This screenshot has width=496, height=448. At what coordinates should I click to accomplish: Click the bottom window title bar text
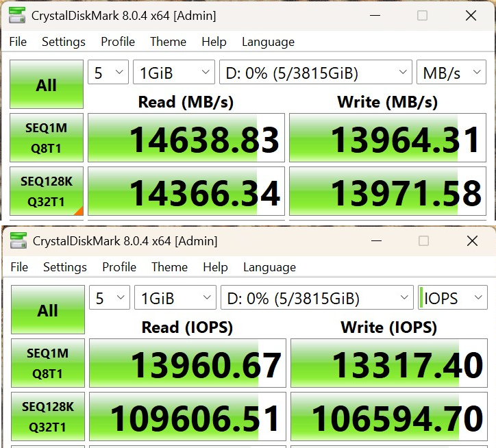click(125, 240)
